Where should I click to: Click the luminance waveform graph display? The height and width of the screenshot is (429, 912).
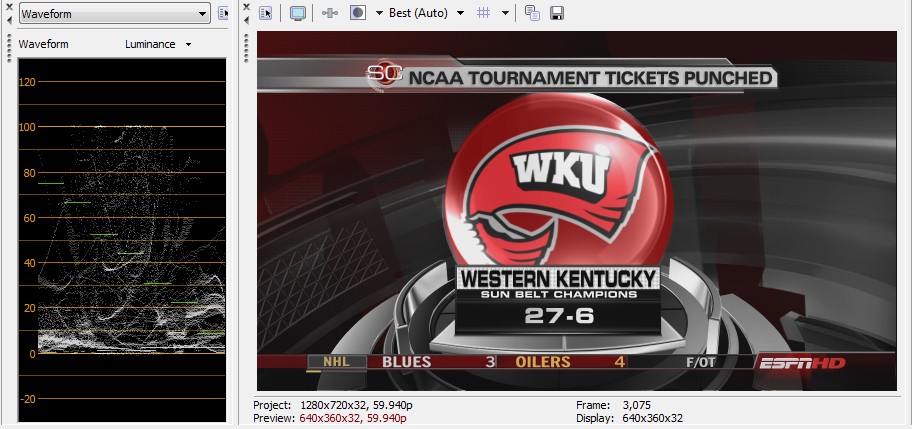coord(122,239)
